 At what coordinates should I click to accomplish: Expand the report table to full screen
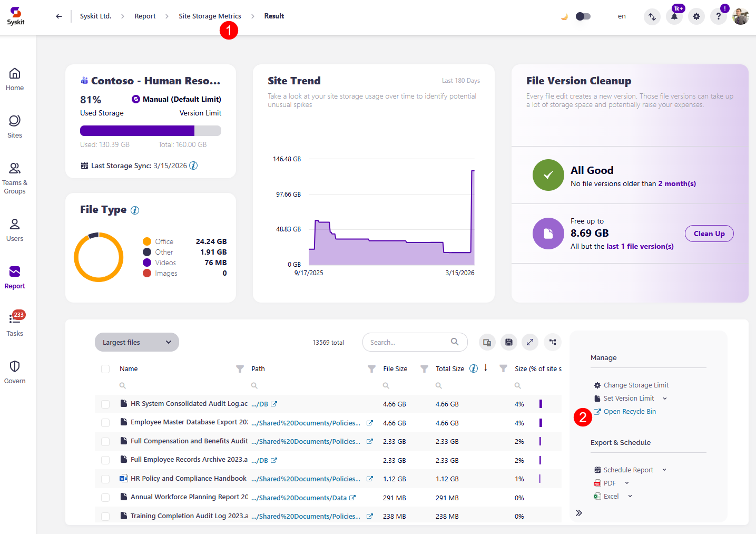click(x=530, y=342)
